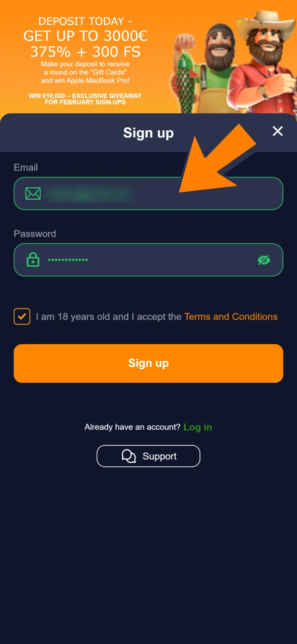Image resolution: width=297 pixels, height=644 pixels.
Task: Select the Log in link
Action: point(198,427)
